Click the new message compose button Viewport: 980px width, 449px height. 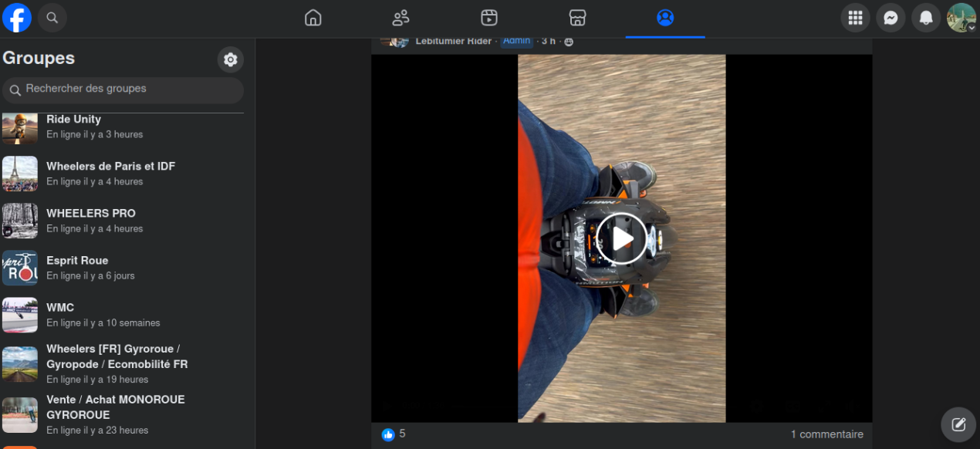pyautogui.click(x=958, y=424)
